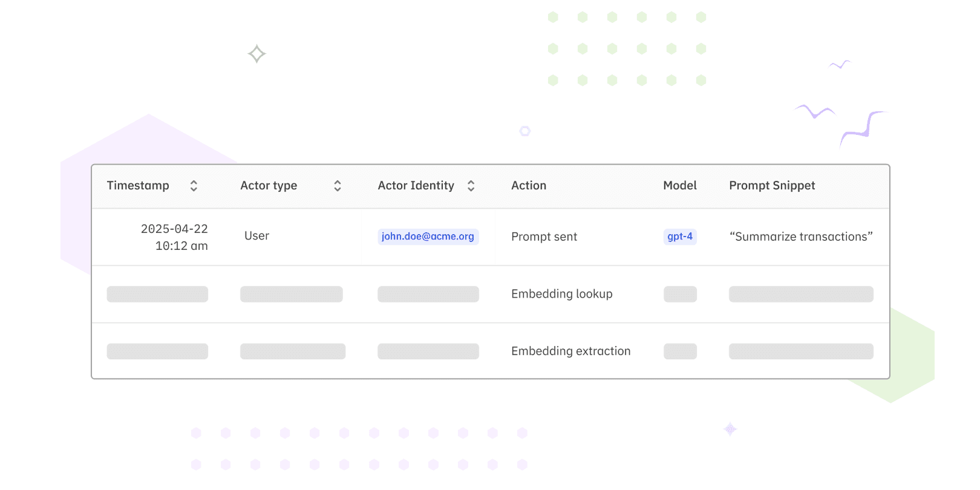This screenshot has width=980, height=490.
Task: Select the Actor type column header label
Action: click(269, 186)
